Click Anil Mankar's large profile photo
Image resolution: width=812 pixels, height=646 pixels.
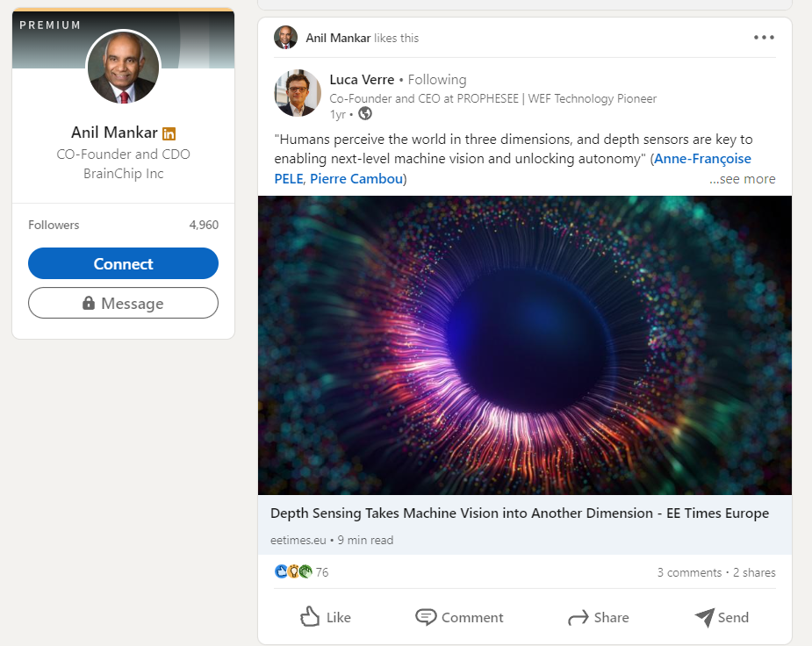(123, 67)
